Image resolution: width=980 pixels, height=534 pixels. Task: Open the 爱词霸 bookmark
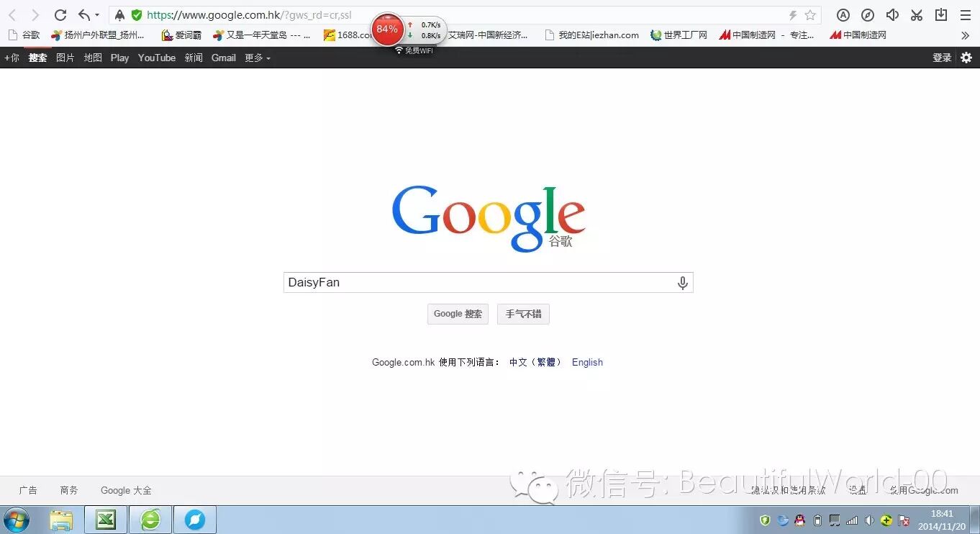181,35
